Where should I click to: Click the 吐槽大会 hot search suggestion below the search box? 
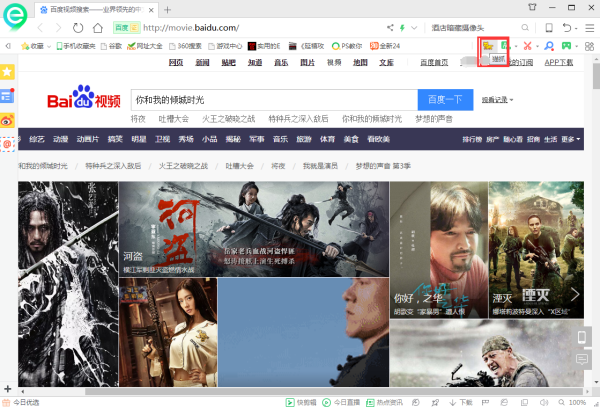[x=174, y=119]
